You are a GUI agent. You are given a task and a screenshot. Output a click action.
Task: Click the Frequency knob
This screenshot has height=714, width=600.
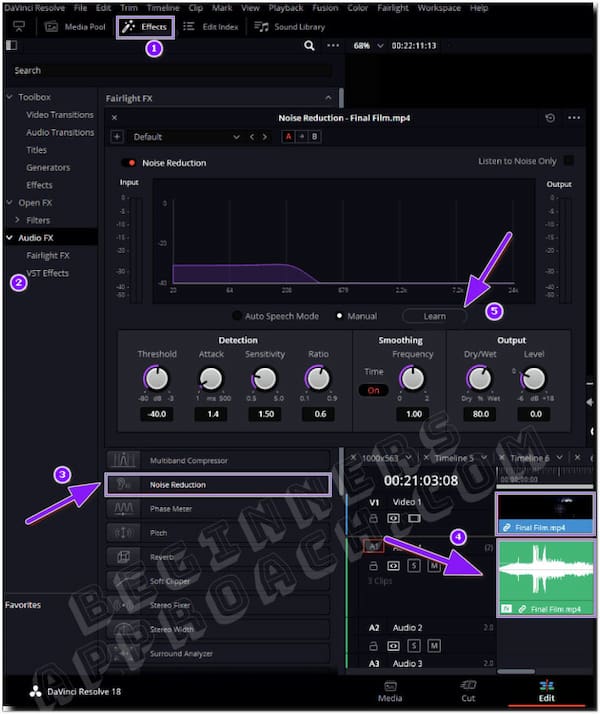click(x=412, y=378)
